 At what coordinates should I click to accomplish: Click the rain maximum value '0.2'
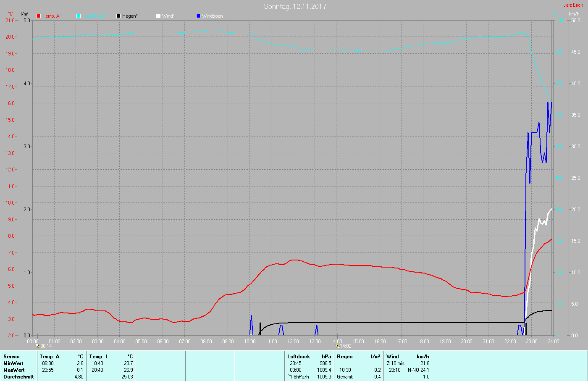pyautogui.click(x=378, y=370)
